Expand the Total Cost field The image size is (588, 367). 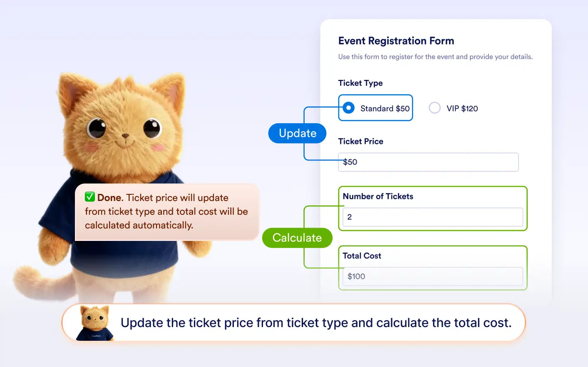coord(432,276)
